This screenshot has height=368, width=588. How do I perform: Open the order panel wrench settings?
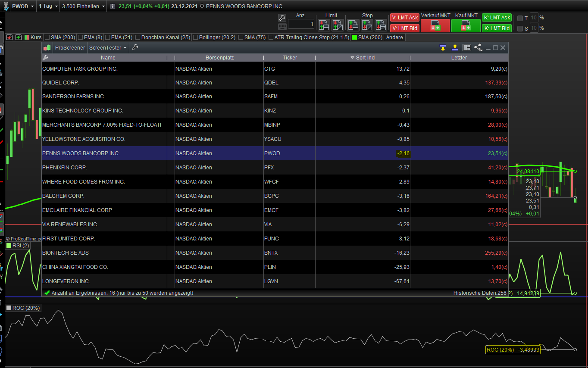coord(282,18)
